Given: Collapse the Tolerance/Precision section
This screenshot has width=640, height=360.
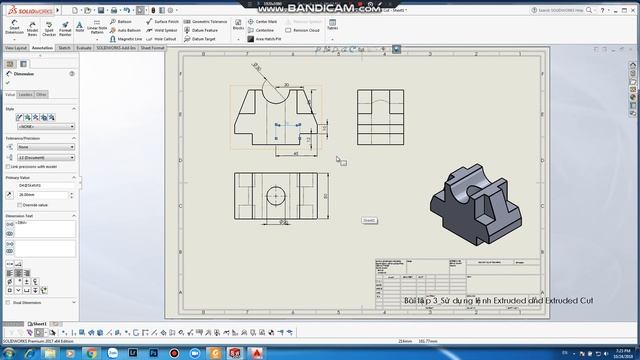Looking at the screenshot, I should click(x=74, y=138).
